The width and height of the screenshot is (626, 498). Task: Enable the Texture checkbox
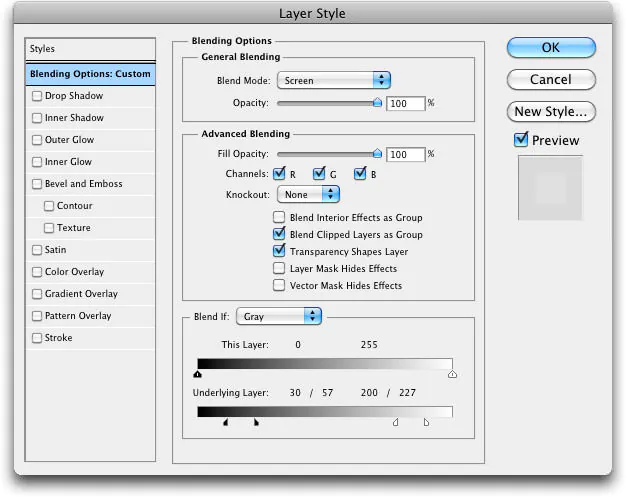(x=49, y=228)
